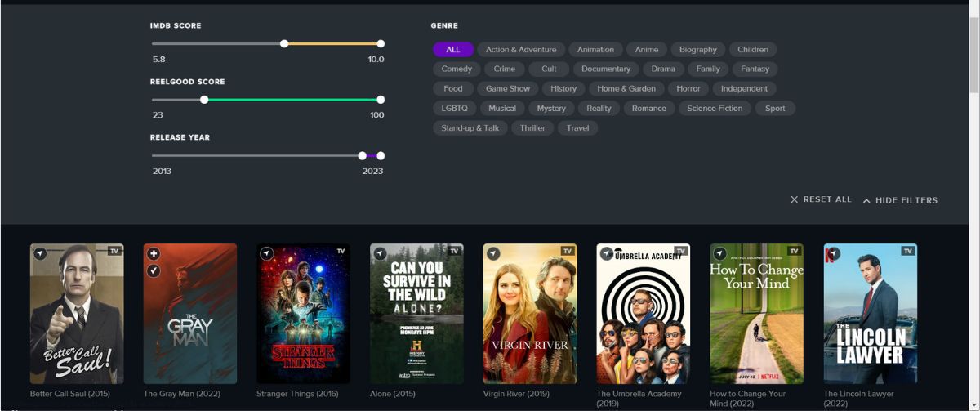Image resolution: width=980 pixels, height=411 pixels.
Task: Click the checkmark icon on The Gray Man poster
Action: point(154,270)
